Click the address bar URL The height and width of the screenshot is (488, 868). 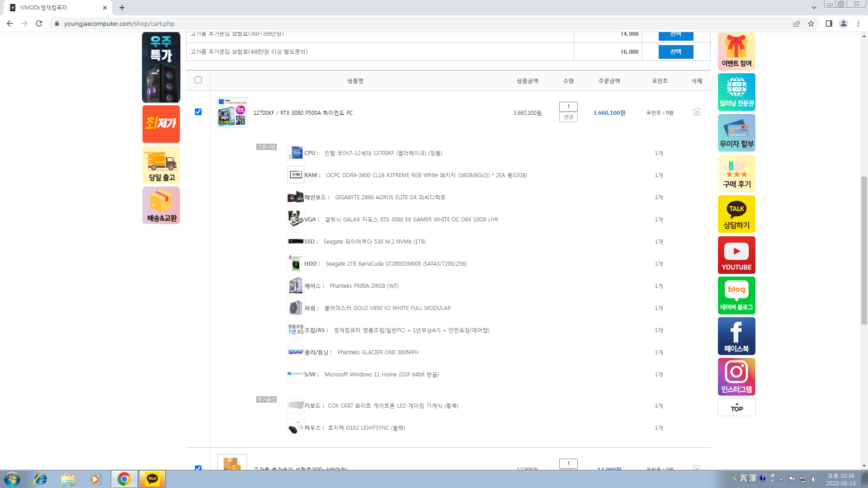click(119, 23)
